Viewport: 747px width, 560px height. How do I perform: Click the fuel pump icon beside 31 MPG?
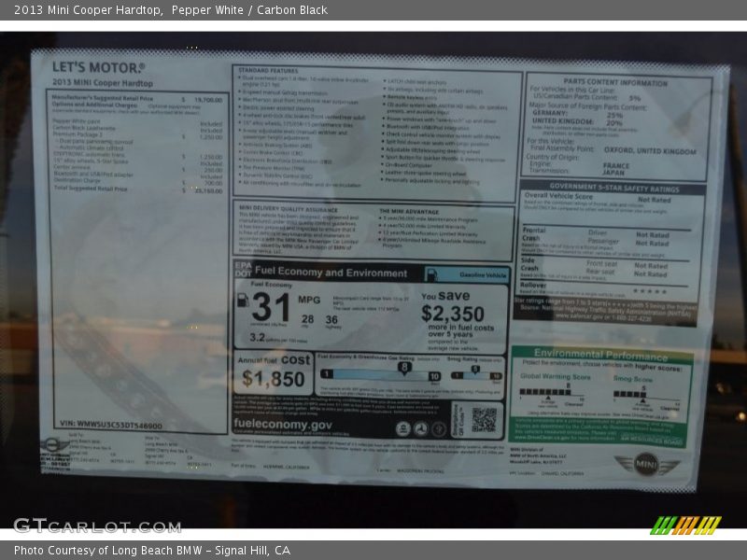point(242,301)
